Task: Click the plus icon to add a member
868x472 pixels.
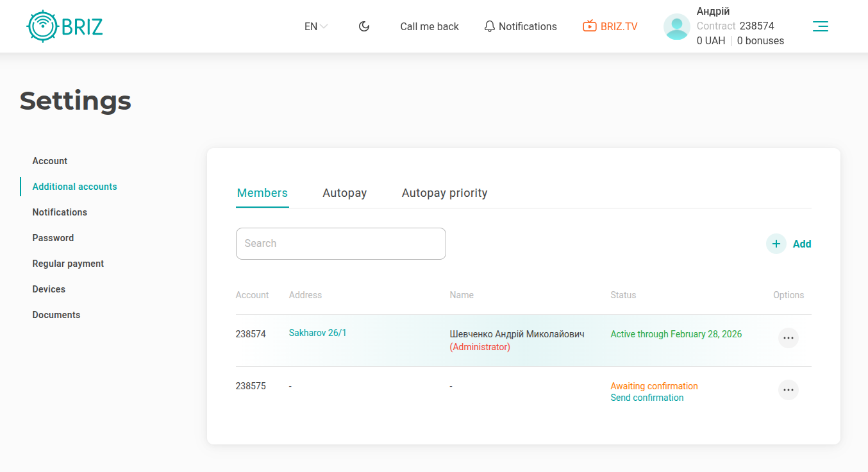Action: (776, 244)
